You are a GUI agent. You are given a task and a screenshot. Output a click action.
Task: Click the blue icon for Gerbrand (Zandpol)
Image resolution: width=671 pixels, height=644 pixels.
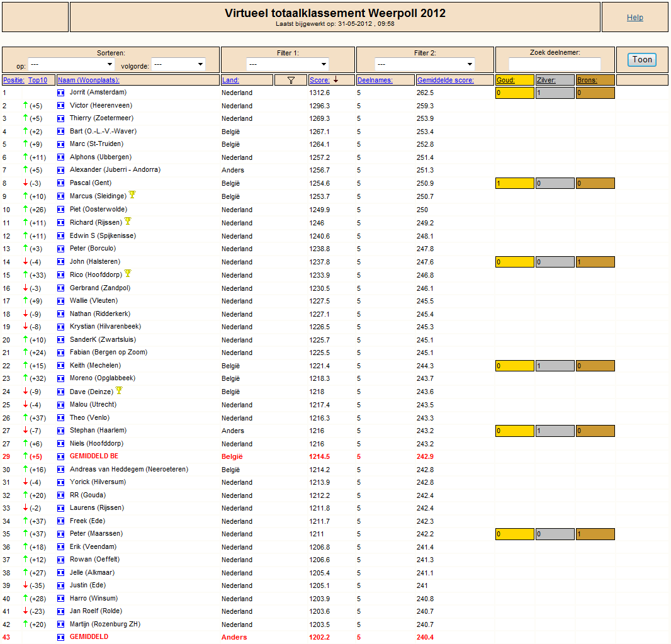61,288
